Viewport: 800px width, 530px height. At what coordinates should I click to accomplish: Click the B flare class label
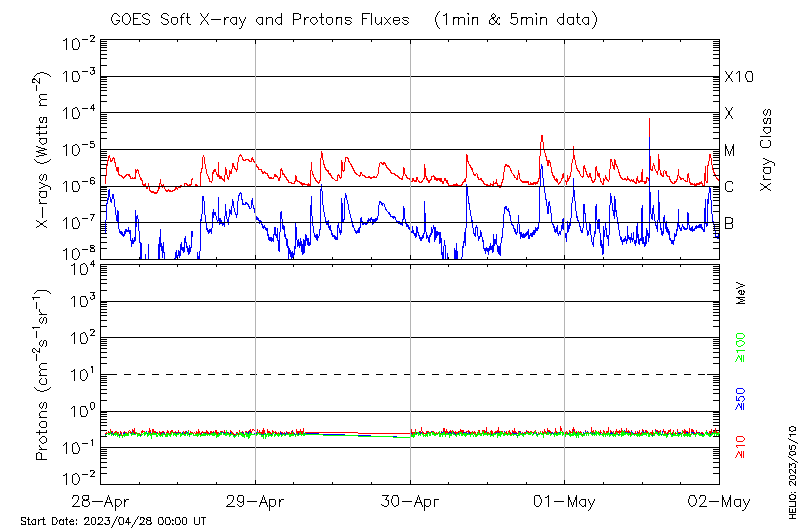tap(730, 222)
